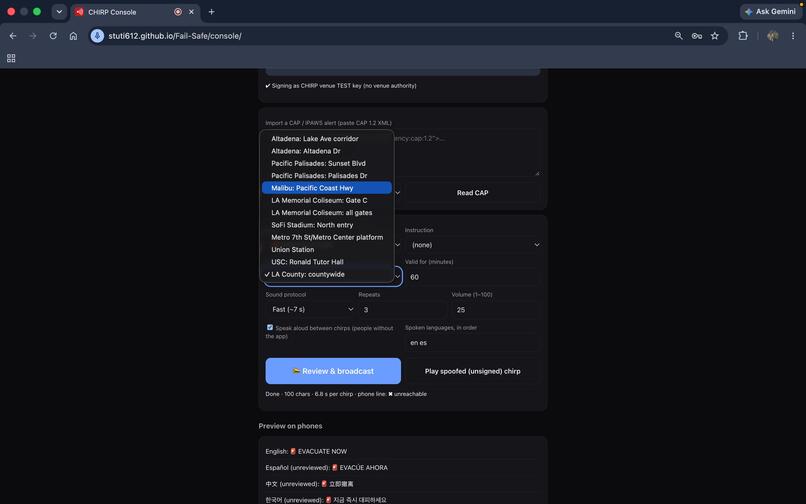The height and width of the screenshot is (504, 806).
Task: Open the zoom magnifier icon in address bar
Action: click(x=679, y=35)
